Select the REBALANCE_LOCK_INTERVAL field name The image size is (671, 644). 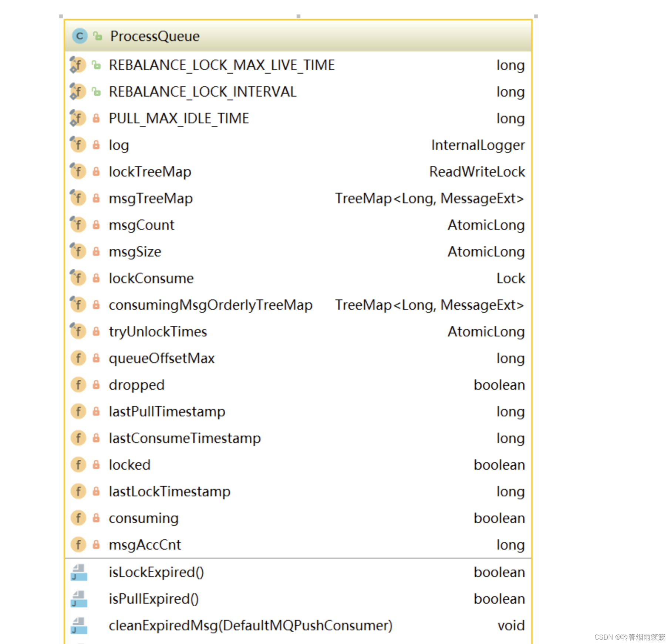203,92
